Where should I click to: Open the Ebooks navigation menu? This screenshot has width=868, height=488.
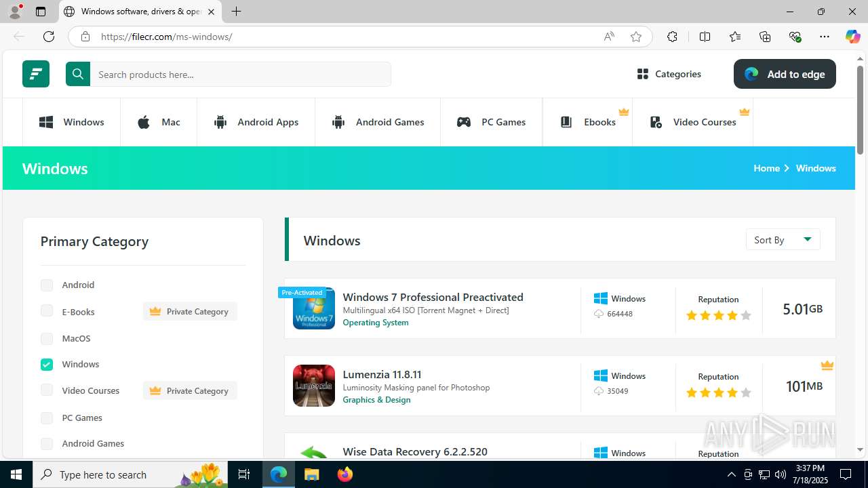[587, 122]
